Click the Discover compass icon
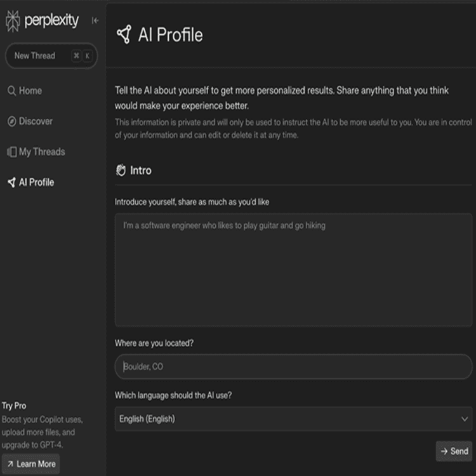Viewport: 476px width, 476px height. click(11, 121)
